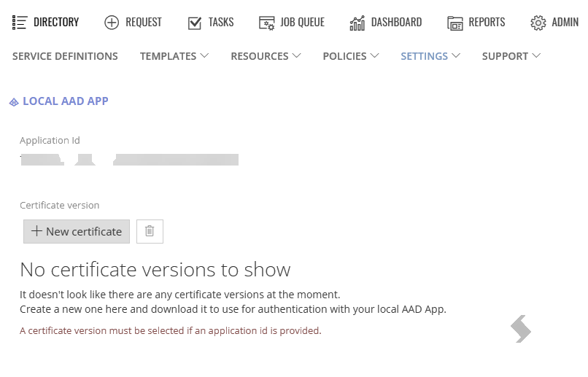Click the New certificate button
Image resolution: width=588 pixels, height=377 pixels.
click(x=77, y=231)
